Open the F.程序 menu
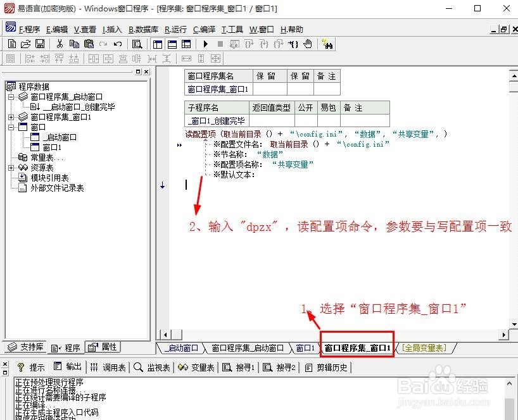 coord(29,30)
